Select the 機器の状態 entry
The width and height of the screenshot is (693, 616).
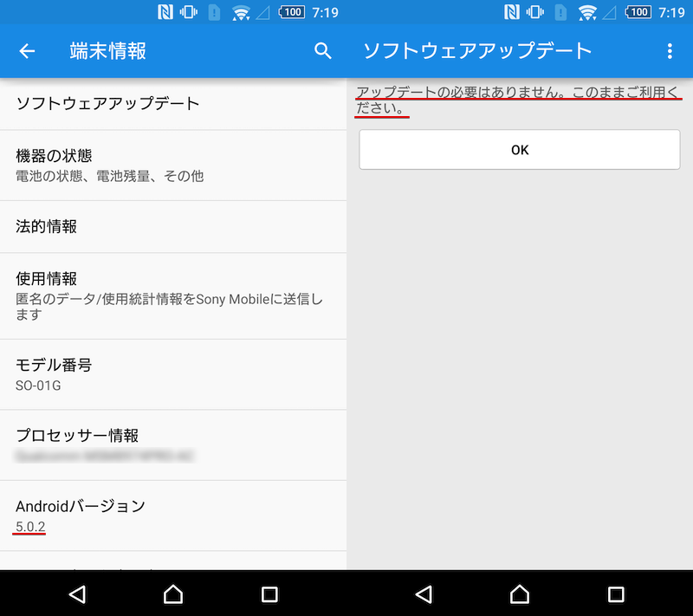[173, 165]
